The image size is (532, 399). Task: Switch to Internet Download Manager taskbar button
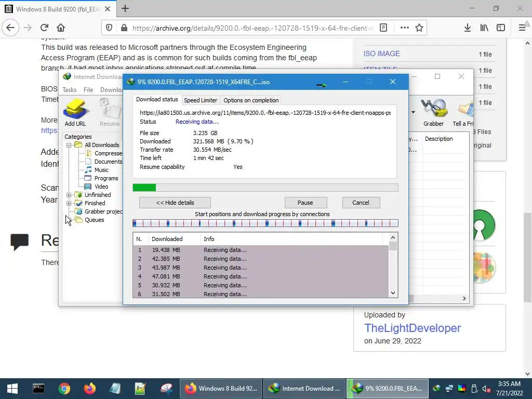pyautogui.click(x=304, y=389)
